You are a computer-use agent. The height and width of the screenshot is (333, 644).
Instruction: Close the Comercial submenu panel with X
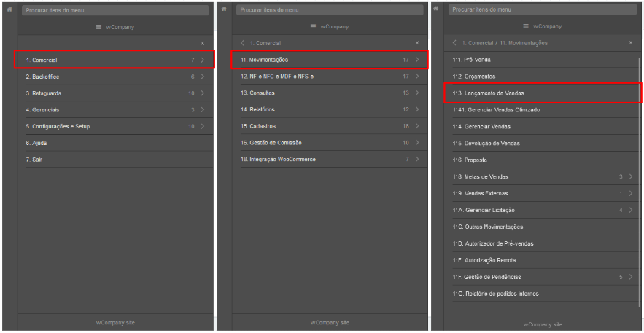(x=417, y=43)
